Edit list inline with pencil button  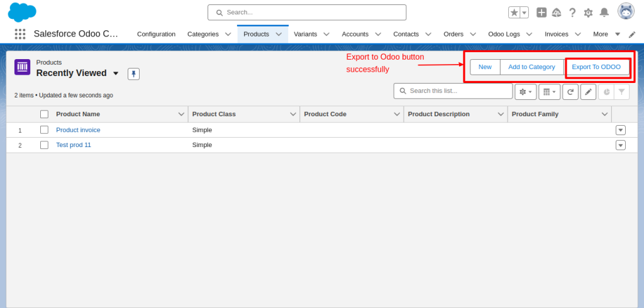pyautogui.click(x=588, y=92)
